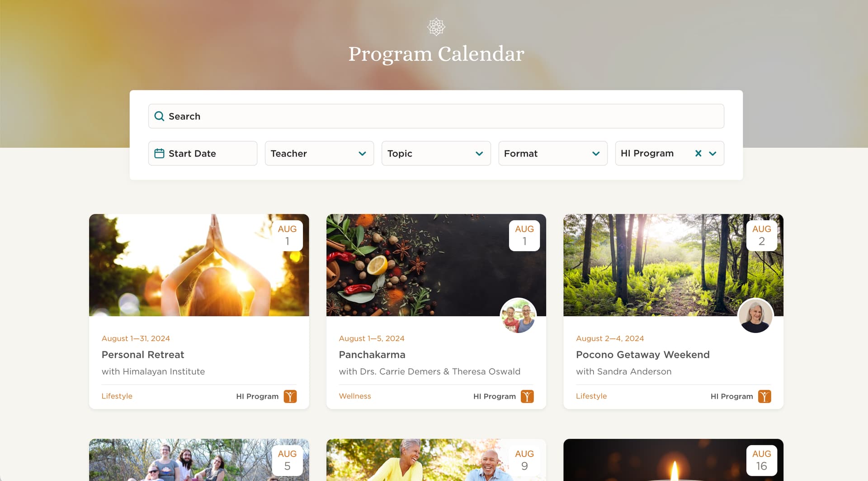This screenshot has width=868, height=481.
Task: Open the Topic filter dropdown
Action: coord(436,153)
